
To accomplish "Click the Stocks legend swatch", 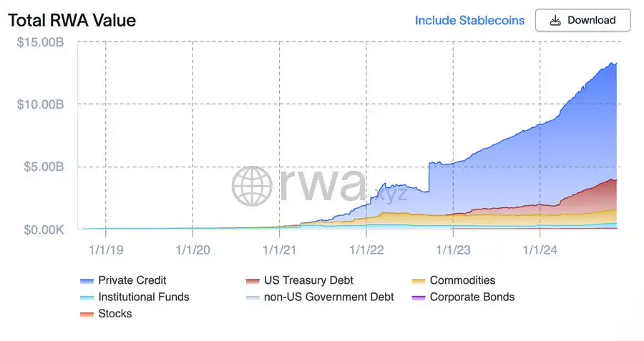I will (x=87, y=314).
